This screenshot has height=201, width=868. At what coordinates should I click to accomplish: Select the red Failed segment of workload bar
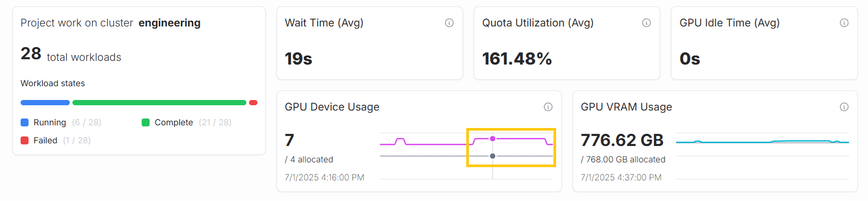pos(253,103)
